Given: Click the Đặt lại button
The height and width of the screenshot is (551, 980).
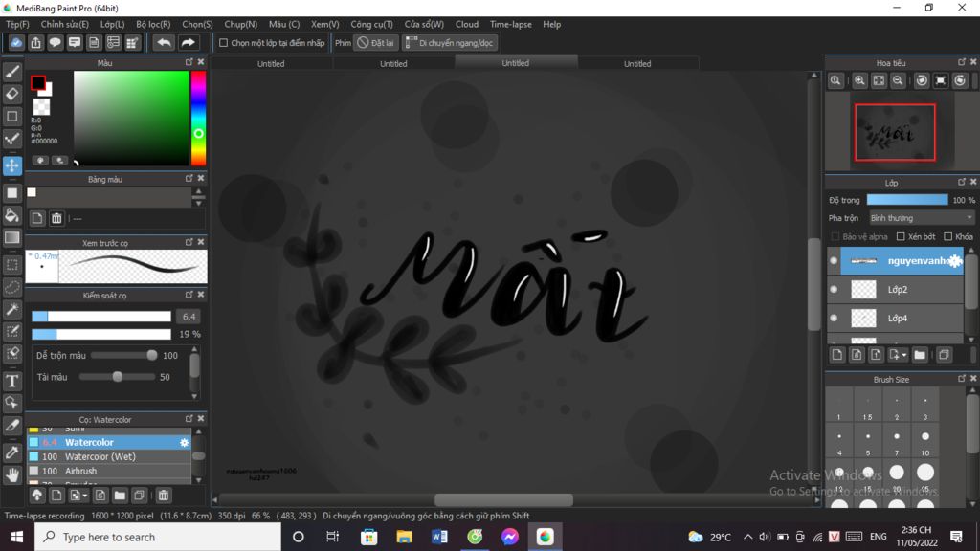Looking at the screenshot, I should coord(375,43).
